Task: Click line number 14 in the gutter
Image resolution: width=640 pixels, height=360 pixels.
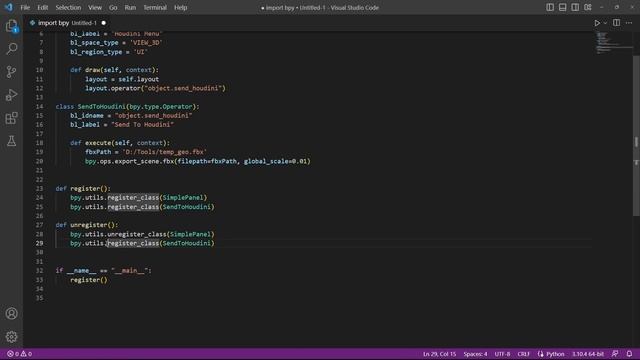Action: click(x=39, y=107)
